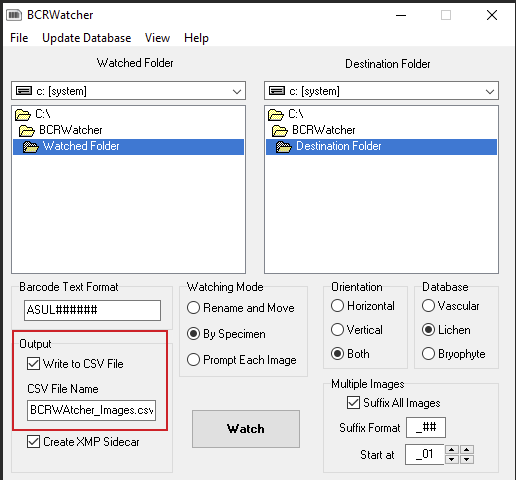Select the C:\ folder icon in Destination tree
The image size is (516, 480).
(276, 115)
